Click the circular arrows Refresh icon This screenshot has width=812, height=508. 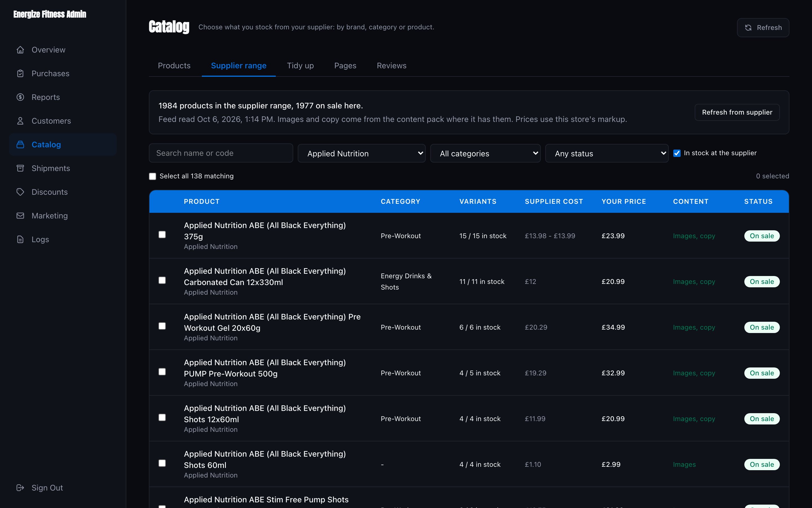coord(748,28)
